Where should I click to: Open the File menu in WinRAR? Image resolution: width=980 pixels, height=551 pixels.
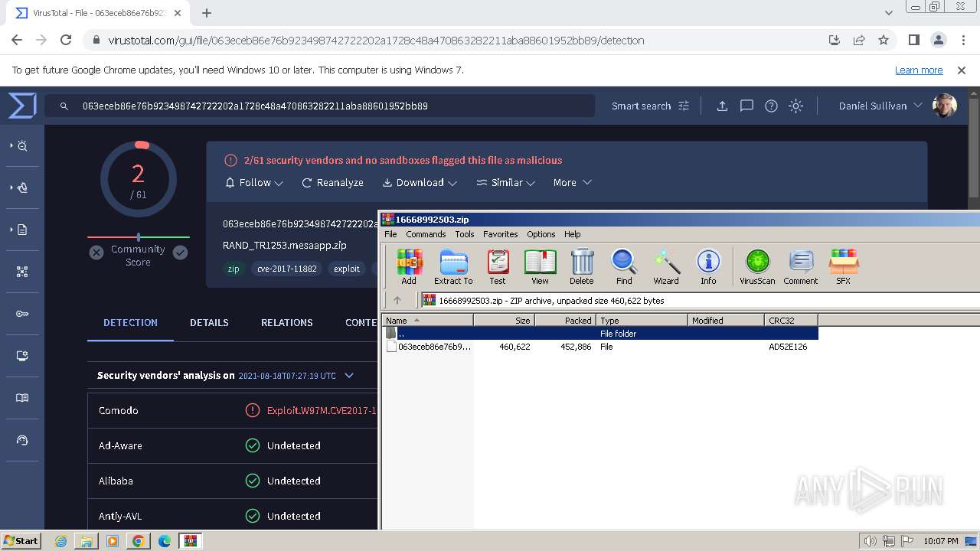coord(390,234)
